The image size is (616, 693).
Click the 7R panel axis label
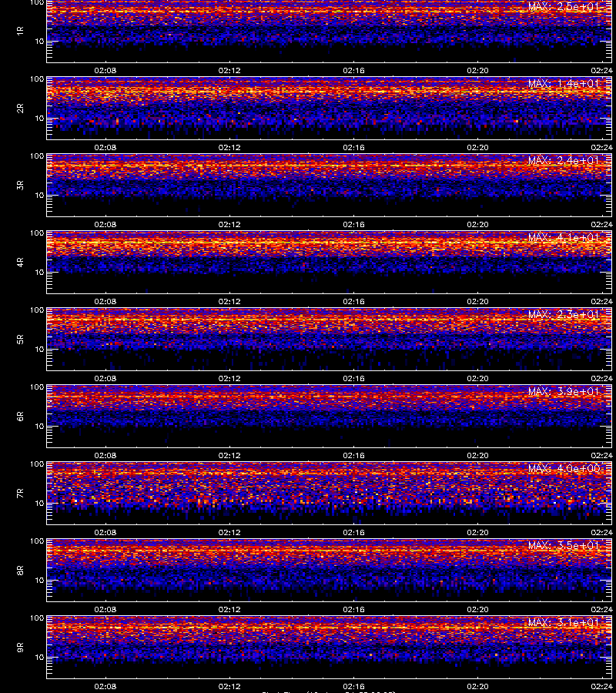(20, 494)
